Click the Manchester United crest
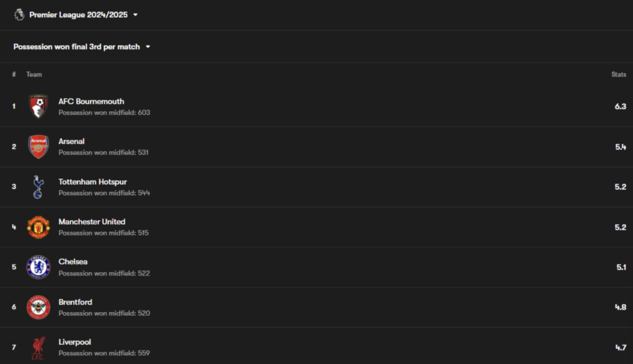This screenshot has height=364, width=633. pyautogui.click(x=38, y=227)
